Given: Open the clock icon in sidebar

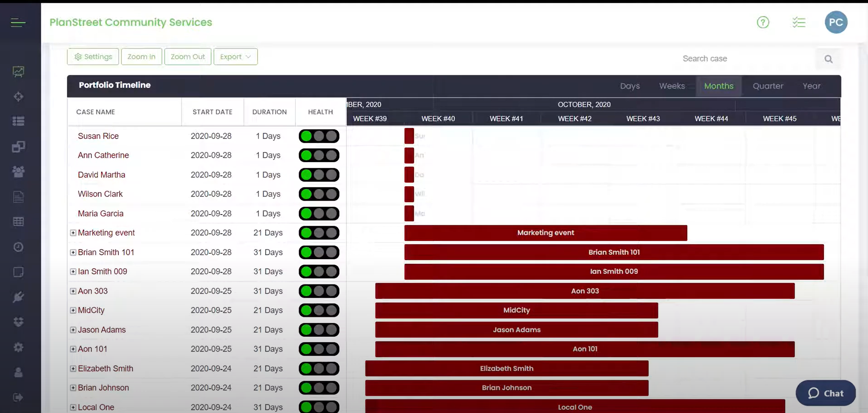Looking at the screenshot, I should pos(18,247).
